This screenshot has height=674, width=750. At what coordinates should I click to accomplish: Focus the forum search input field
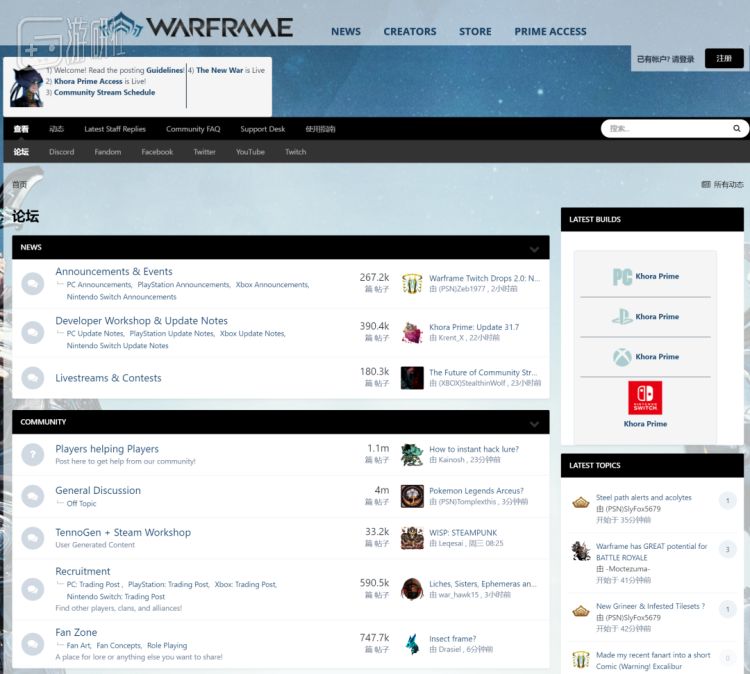pos(667,128)
